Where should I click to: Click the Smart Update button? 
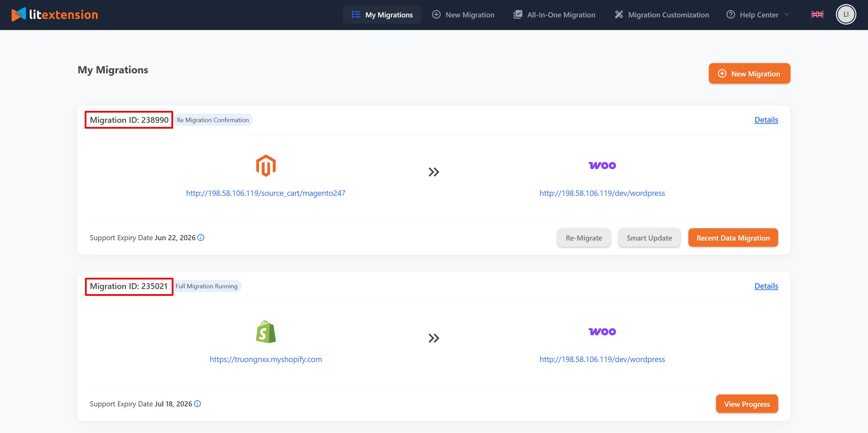[x=649, y=238]
